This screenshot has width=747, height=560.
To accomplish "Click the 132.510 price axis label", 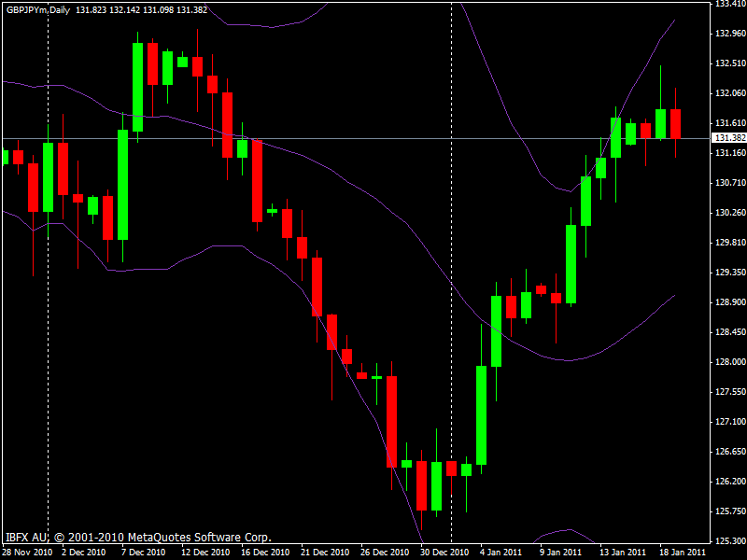I will (730, 63).
